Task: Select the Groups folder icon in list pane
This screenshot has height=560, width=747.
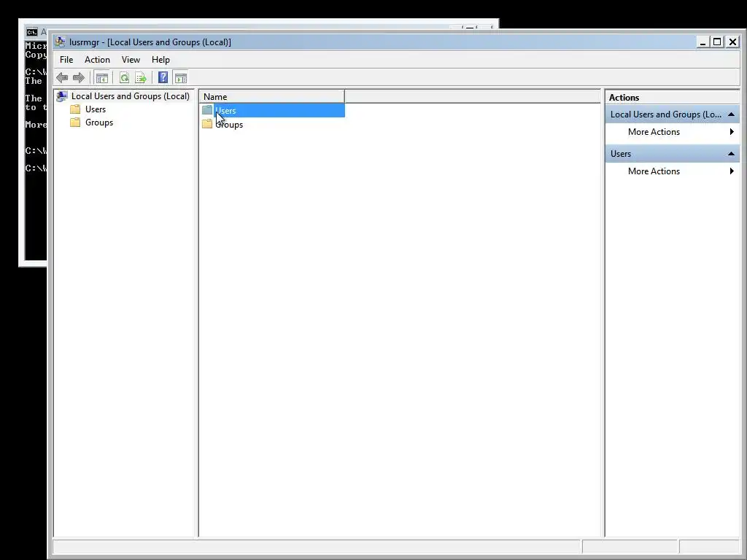Action: (x=207, y=124)
